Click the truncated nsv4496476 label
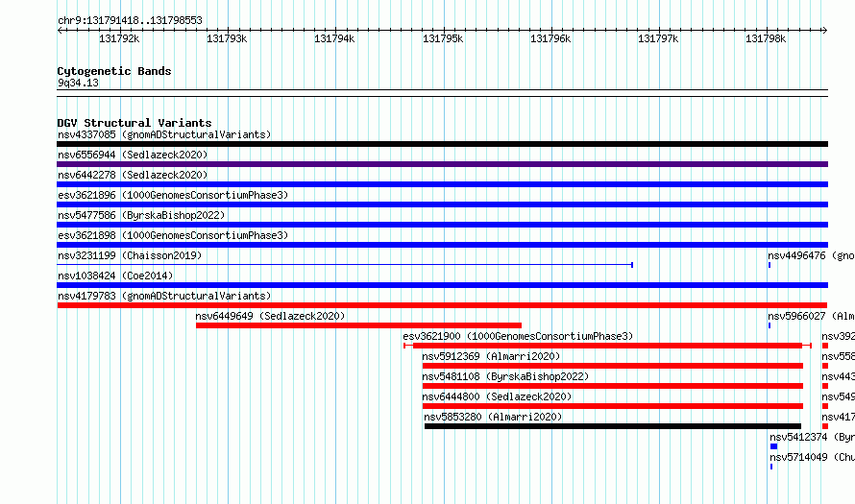Image resolution: width=855 pixels, height=504 pixels. tap(811, 255)
